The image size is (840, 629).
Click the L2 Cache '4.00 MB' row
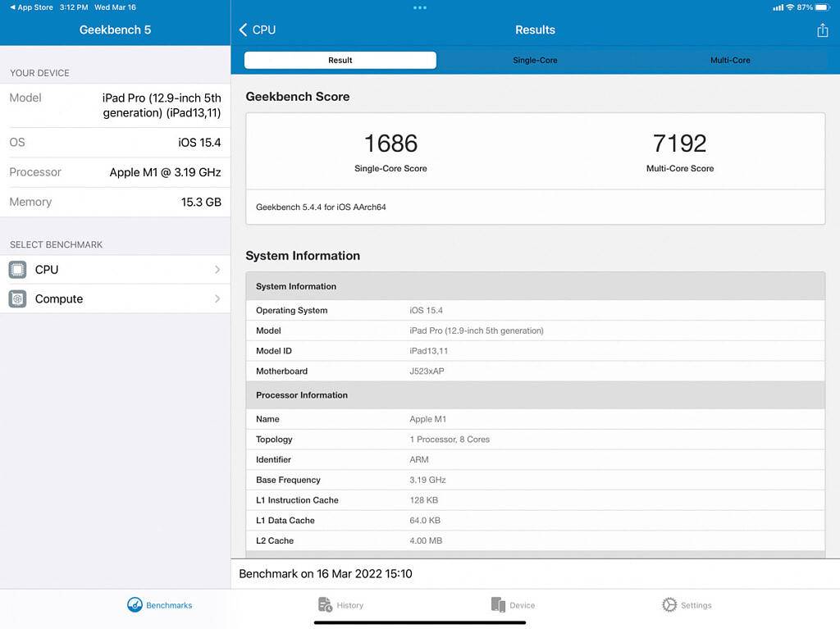pyautogui.click(x=535, y=541)
